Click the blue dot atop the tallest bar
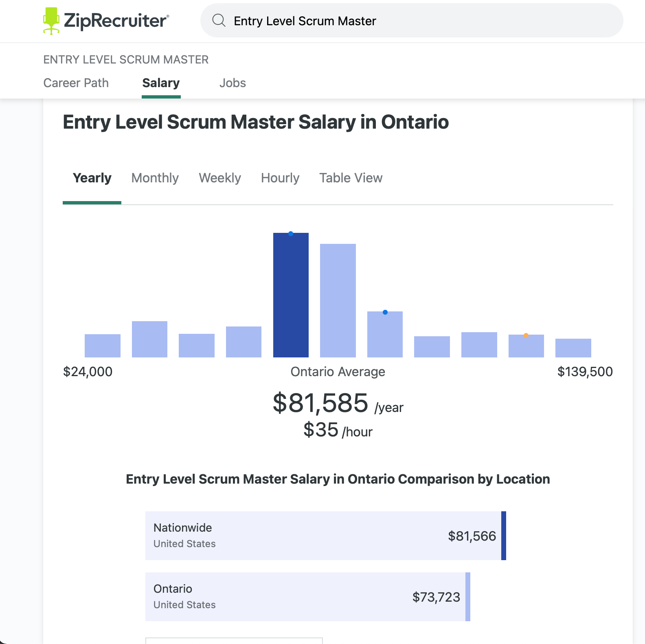 pos(291,234)
